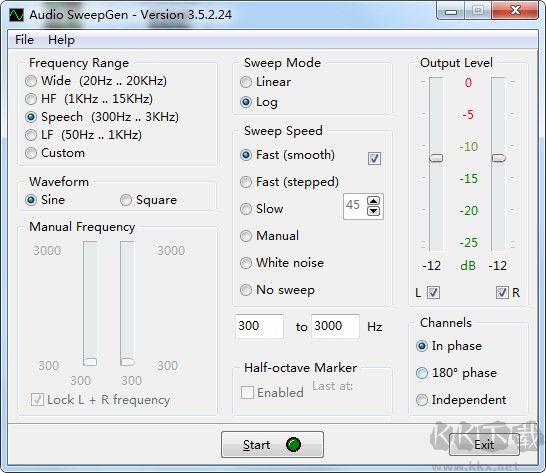The height and width of the screenshot is (473, 546).
Task: Increase slow sweep value with up arrow
Action: (374, 201)
